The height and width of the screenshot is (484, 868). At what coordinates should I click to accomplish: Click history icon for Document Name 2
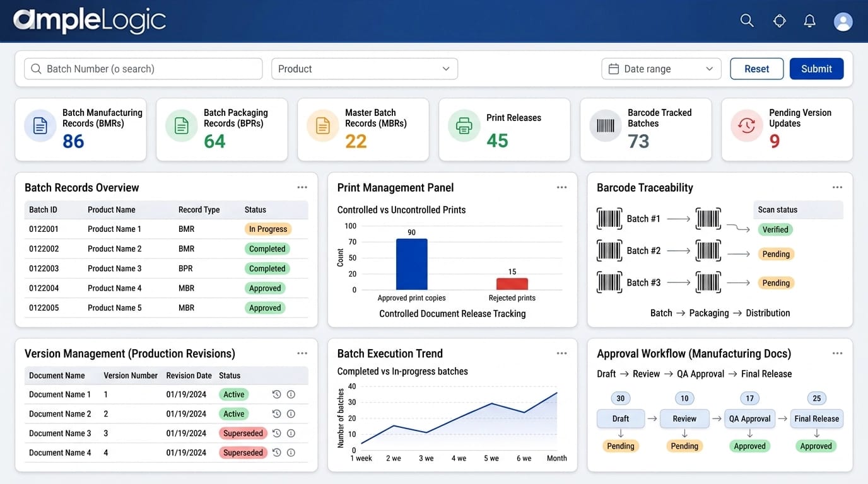point(276,414)
